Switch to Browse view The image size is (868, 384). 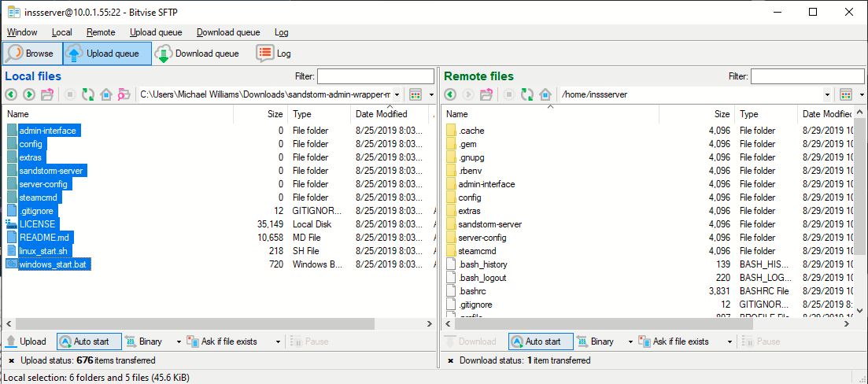tap(32, 54)
